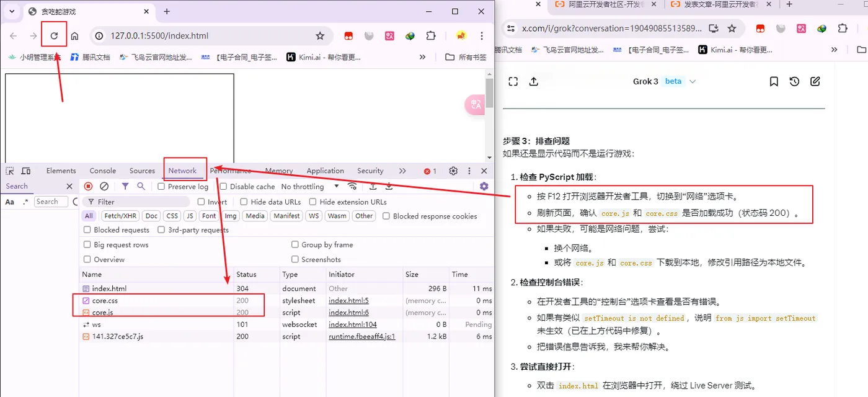Switch to the Application tab
868x397 pixels.
coord(325,171)
